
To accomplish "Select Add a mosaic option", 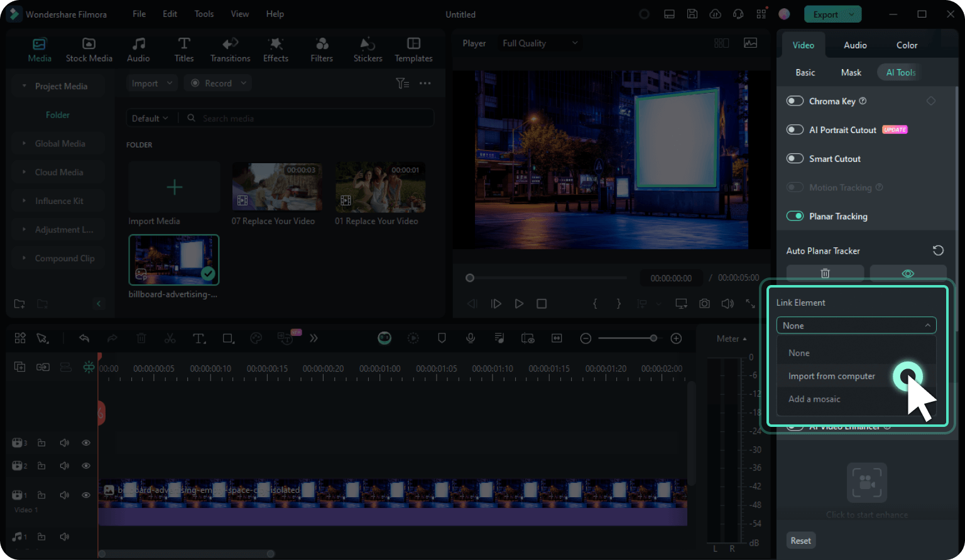I will (856, 399).
